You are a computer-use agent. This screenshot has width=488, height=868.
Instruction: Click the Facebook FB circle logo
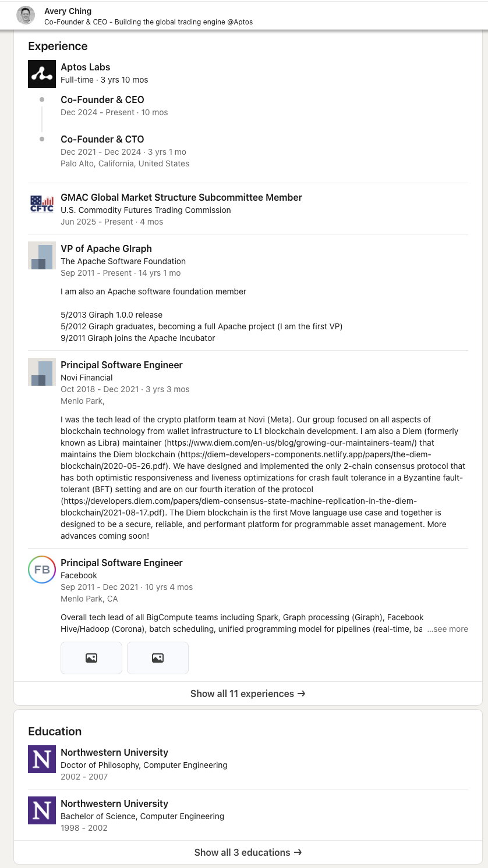(42, 570)
